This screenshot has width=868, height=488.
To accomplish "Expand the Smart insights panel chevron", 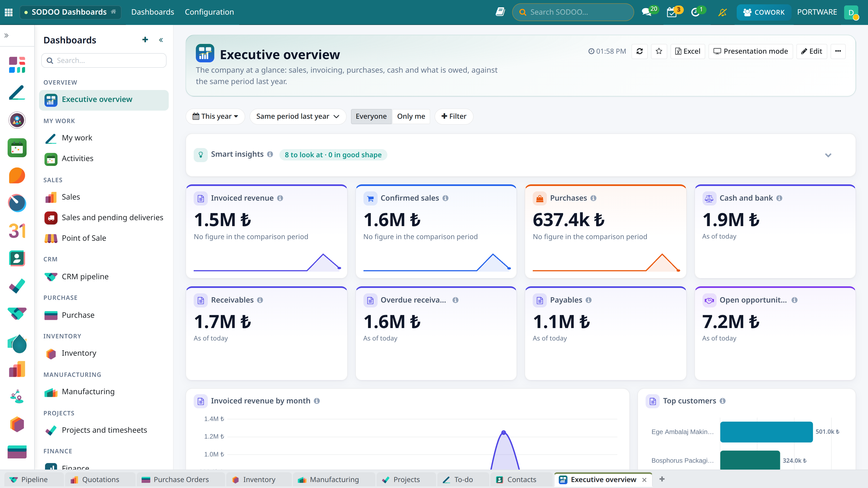I will (x=828, y=155).
